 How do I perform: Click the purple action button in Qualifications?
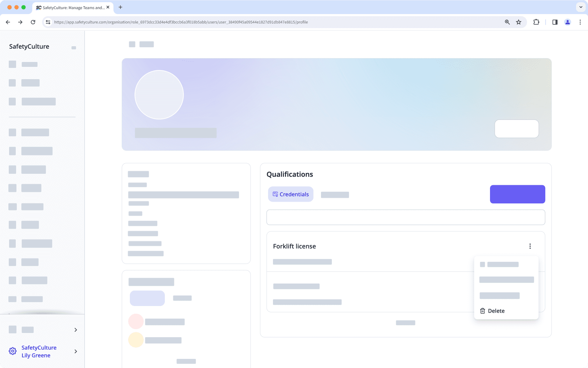(517, 194)
